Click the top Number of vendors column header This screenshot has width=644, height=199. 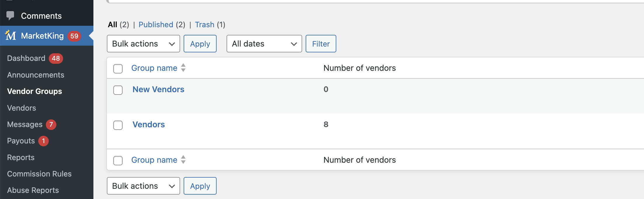pyautogui.click(x=360, y=68)
